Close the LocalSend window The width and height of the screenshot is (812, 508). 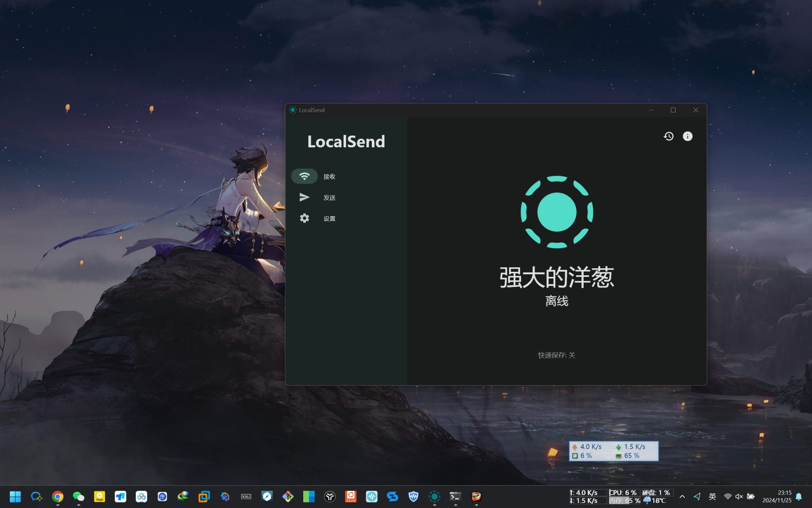coord(696,110)
